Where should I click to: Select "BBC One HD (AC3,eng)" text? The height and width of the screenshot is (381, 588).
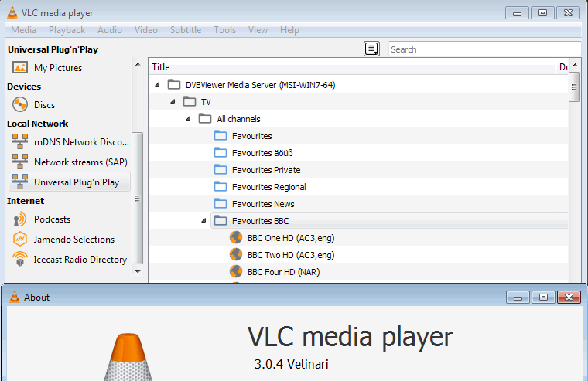click(x=291, y=238)
